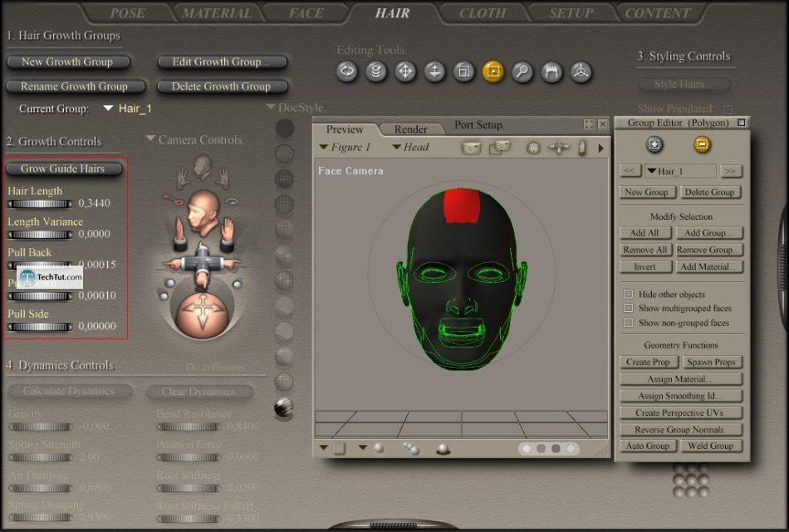Toggle the ground shadow sphere icon
This screenshot has width=789, height=532.
[443, 448]
